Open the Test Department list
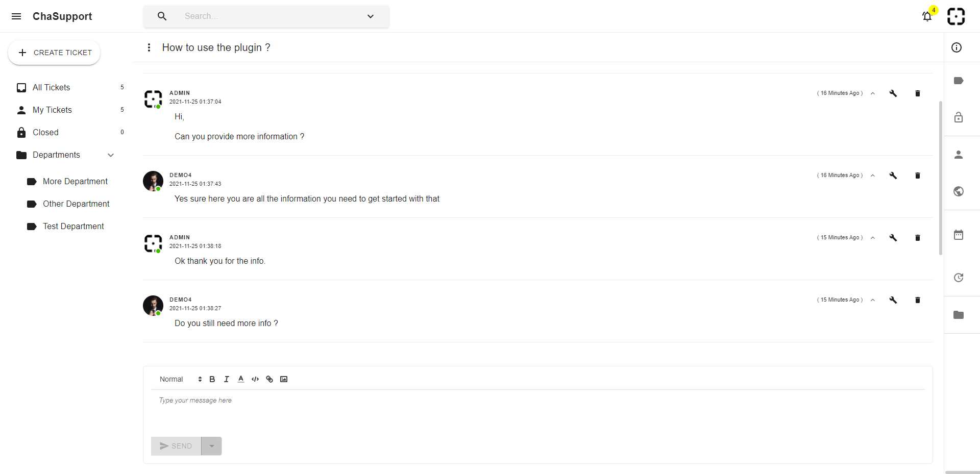Viewport: 980px width, 474px height. pyautogui.click(x=73, y=226)
